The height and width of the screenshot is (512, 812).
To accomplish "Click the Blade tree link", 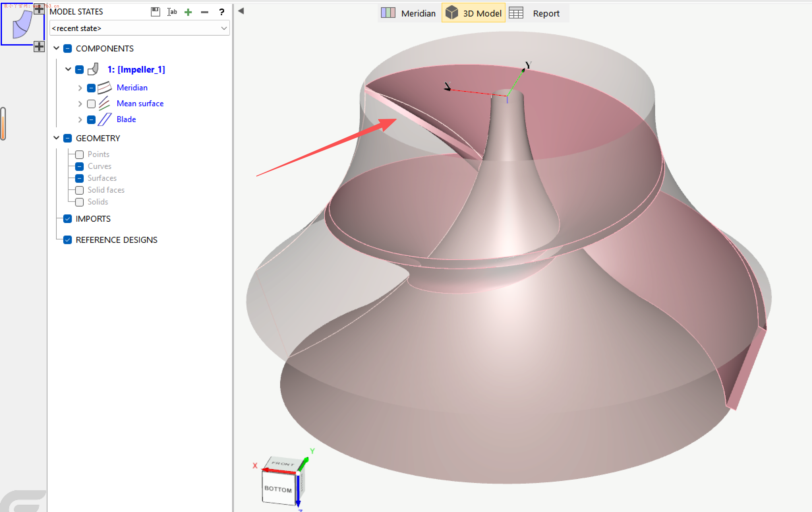I will pyautogui.click(x=126, y=119).
